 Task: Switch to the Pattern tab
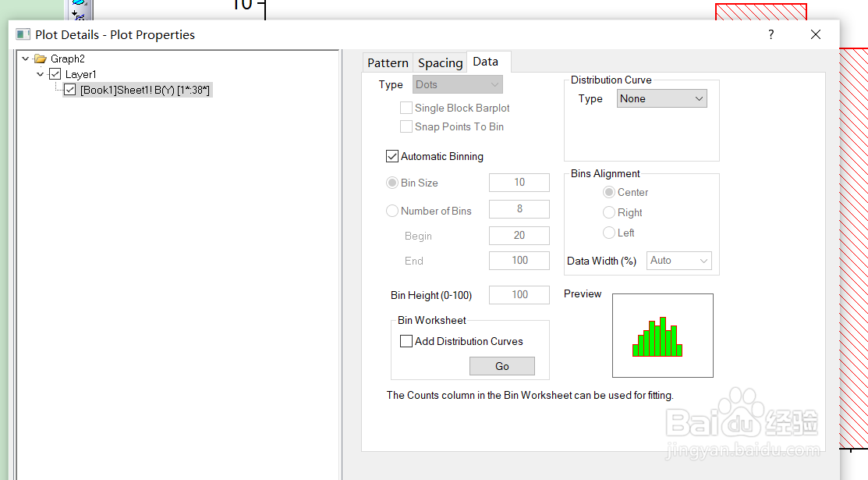pos(388,62)
